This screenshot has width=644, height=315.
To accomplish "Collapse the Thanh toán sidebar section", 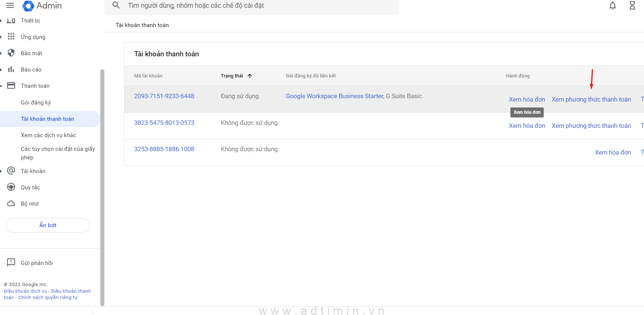I will click(x=1, y=86).
